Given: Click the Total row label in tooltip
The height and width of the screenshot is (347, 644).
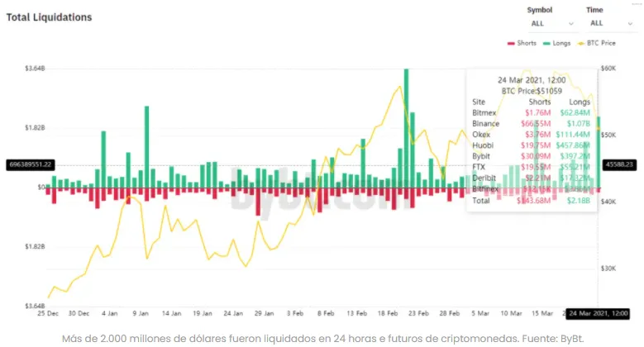Looking at the screenshot, I should pyautogui.click(x=481, y=201).
